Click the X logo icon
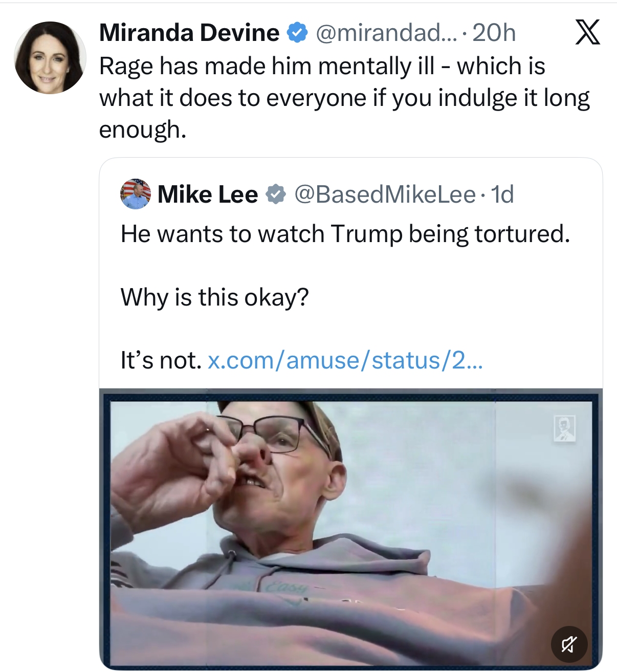Viewport: 617px width, 672px height. point(587,33)
